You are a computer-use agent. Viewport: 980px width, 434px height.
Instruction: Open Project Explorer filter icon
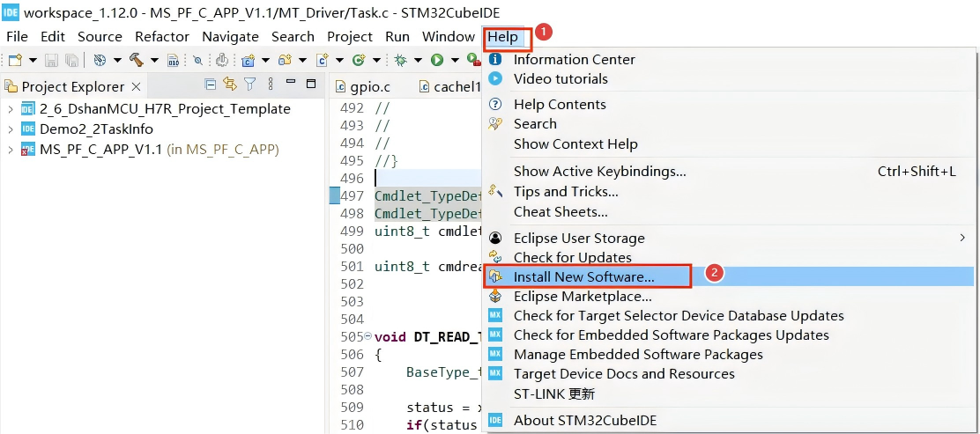[x=250, y=84]
